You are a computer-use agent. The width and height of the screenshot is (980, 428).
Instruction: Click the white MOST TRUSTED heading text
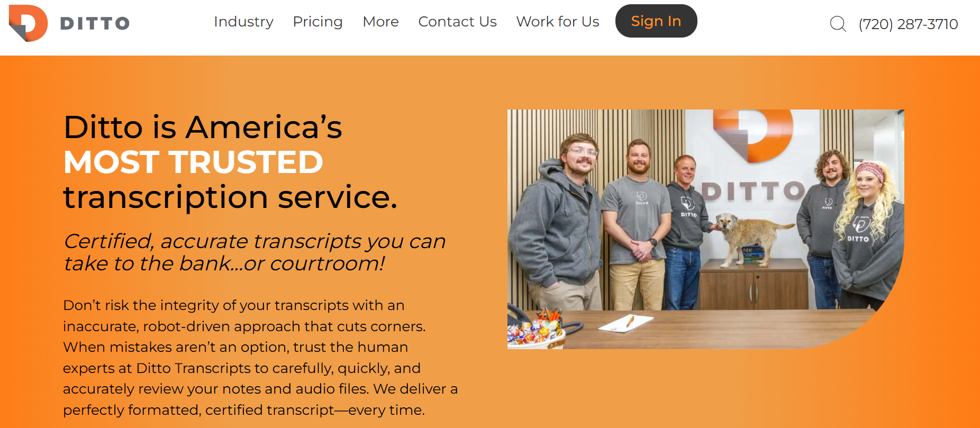[x=193, y=162]
